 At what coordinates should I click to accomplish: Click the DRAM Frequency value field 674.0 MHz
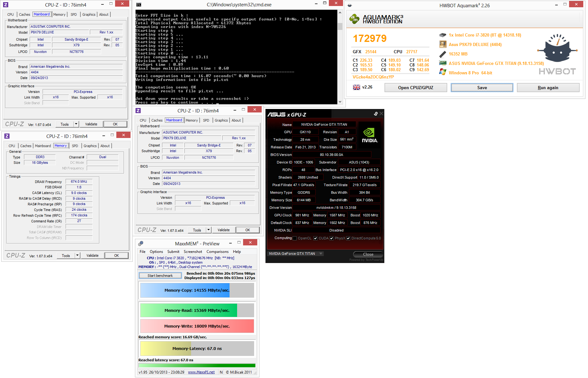(79, 181)
